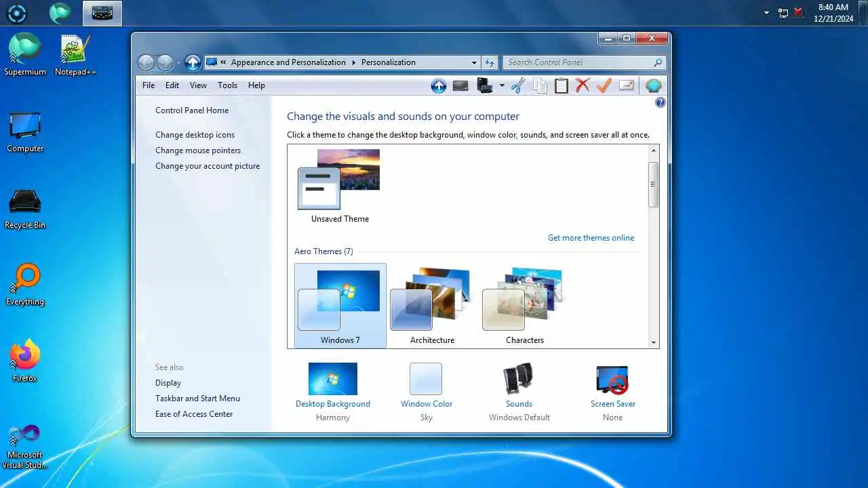This screenshot has width=868, height=488.
Task: Open the recent pages dropdown arrow
Action: [x=178, y=62]
